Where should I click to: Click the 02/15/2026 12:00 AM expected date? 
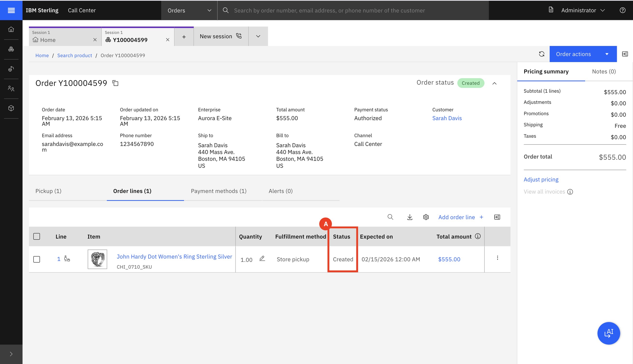391,259
